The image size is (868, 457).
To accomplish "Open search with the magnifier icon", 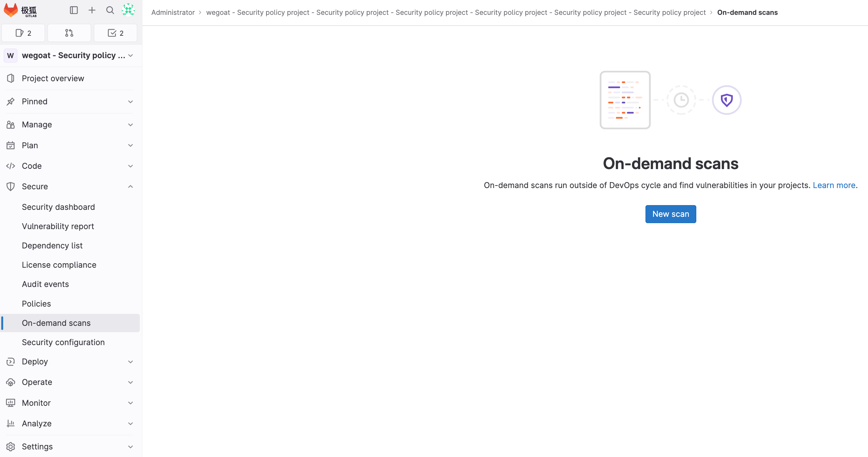I will pyautogui.click(x=110, y=10).
